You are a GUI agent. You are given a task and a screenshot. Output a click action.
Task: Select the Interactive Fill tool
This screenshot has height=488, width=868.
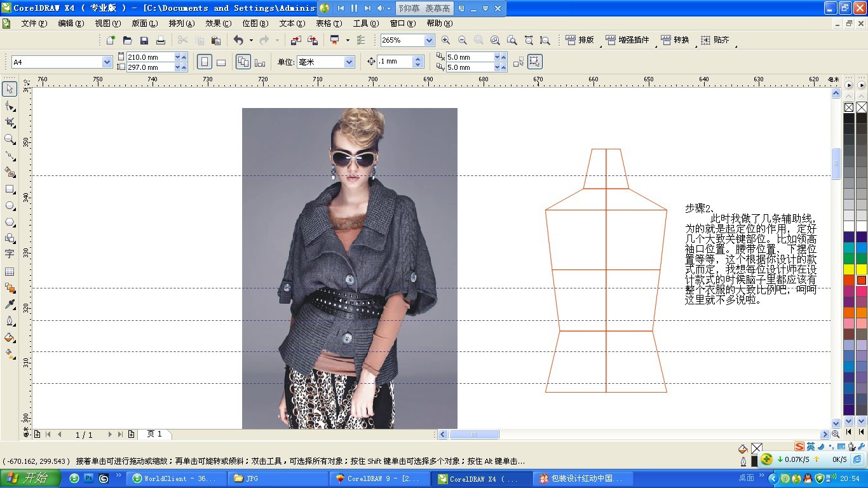(x=10, y=354)
